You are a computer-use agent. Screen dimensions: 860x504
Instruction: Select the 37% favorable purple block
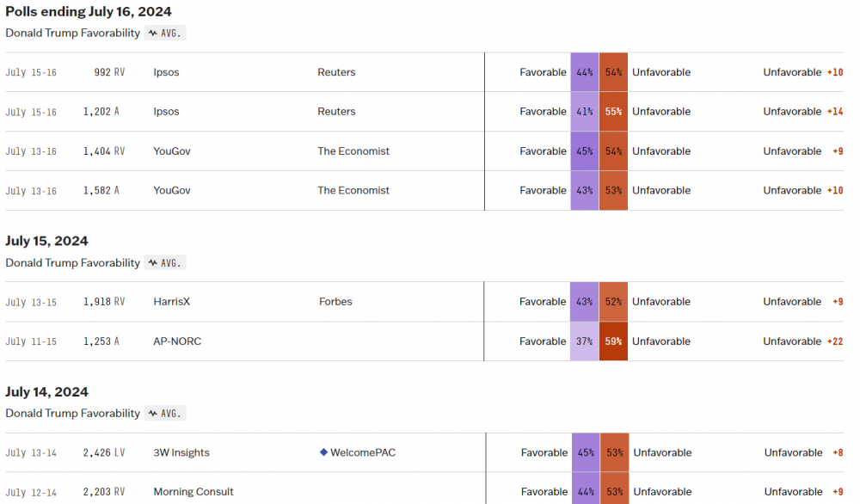coord(585,341)
